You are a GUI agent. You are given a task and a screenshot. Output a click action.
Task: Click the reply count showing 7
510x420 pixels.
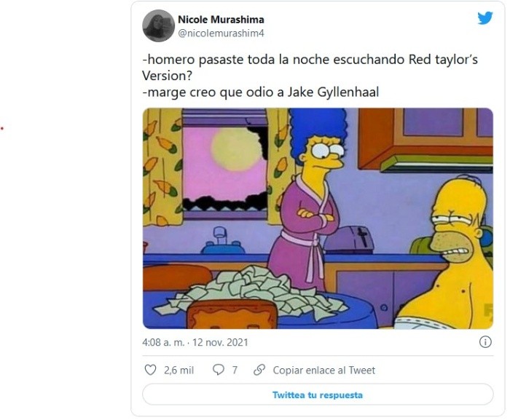tap(235, 370)
